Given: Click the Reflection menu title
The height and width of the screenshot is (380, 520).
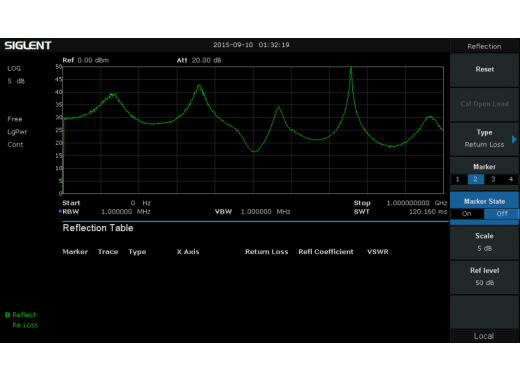Looking at the screenshot, I should point(484,46).
